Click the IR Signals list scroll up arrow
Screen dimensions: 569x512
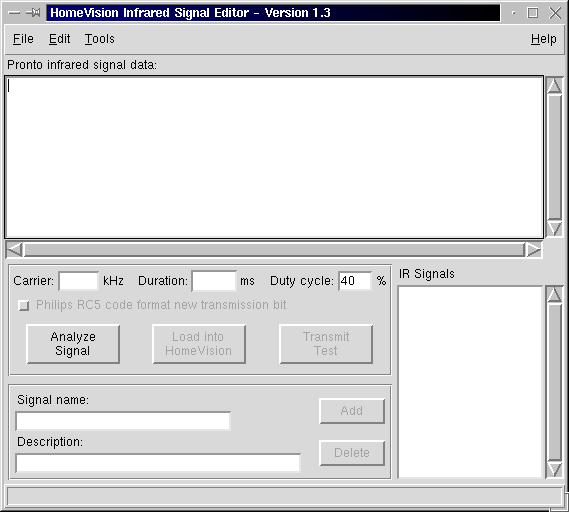[554, 295]
